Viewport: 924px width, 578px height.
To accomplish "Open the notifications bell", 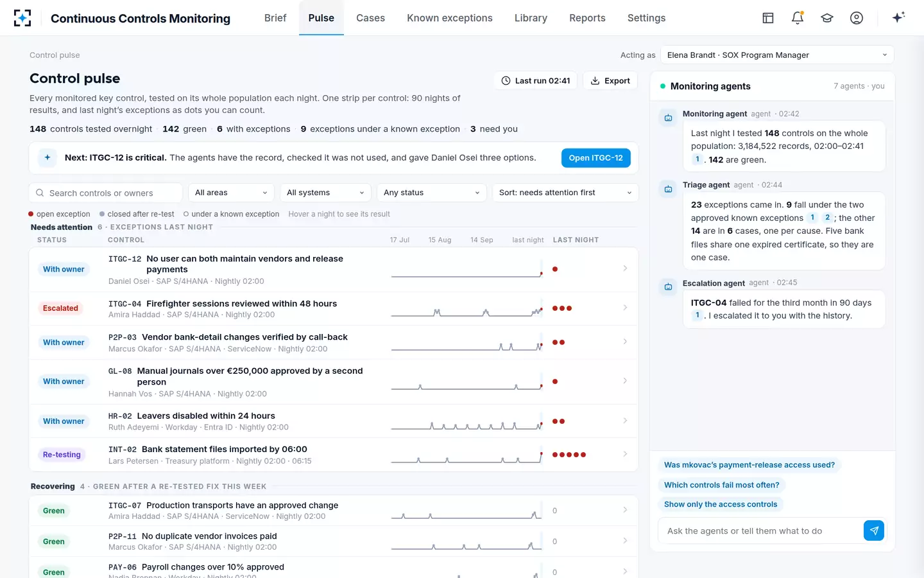I will click(x=798, y=18).
